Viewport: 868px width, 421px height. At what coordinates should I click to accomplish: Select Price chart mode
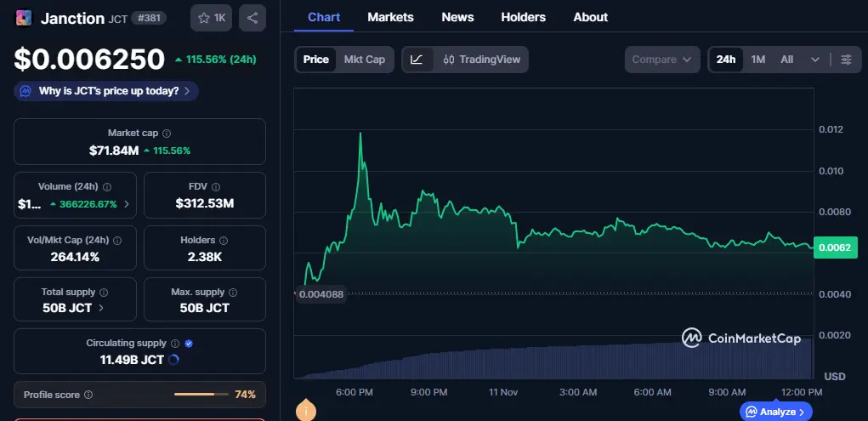tap(316, 60)
